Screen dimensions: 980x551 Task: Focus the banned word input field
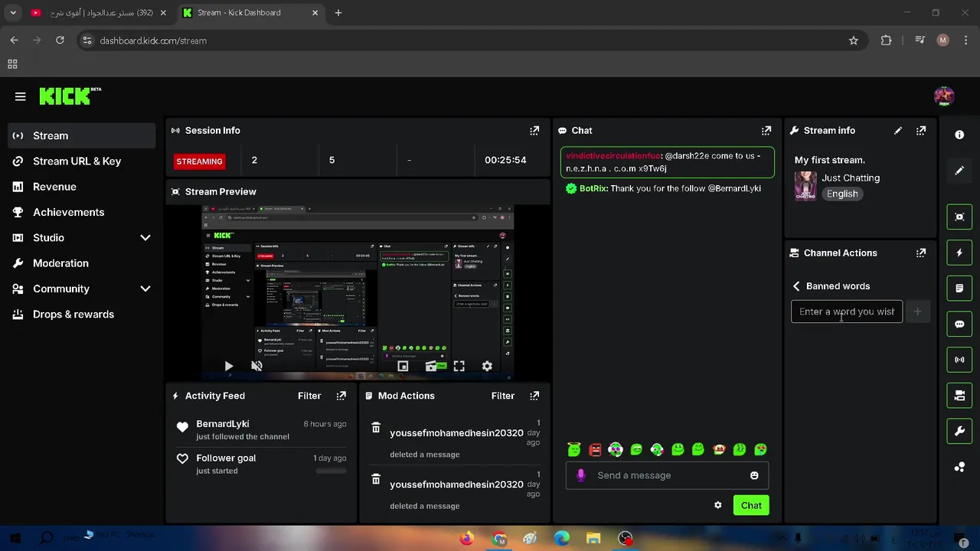pyautogui.click(x=847, y=311)
